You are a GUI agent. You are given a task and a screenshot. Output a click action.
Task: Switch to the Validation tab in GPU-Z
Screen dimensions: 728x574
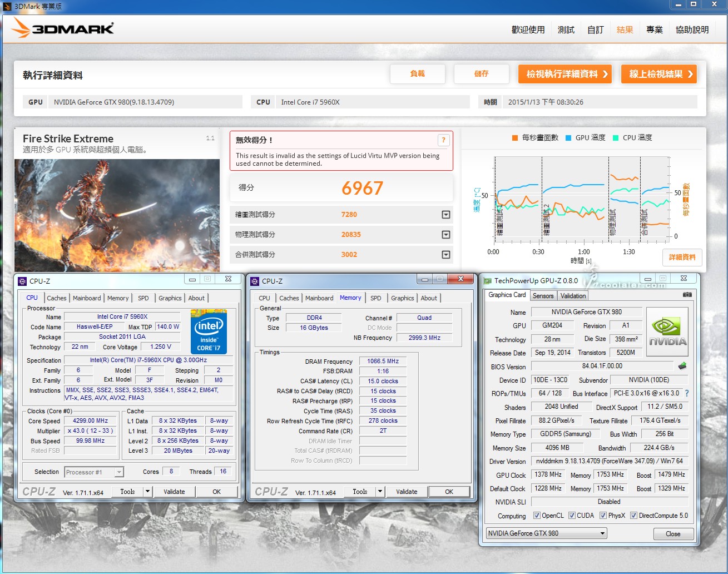click(573, 296)
